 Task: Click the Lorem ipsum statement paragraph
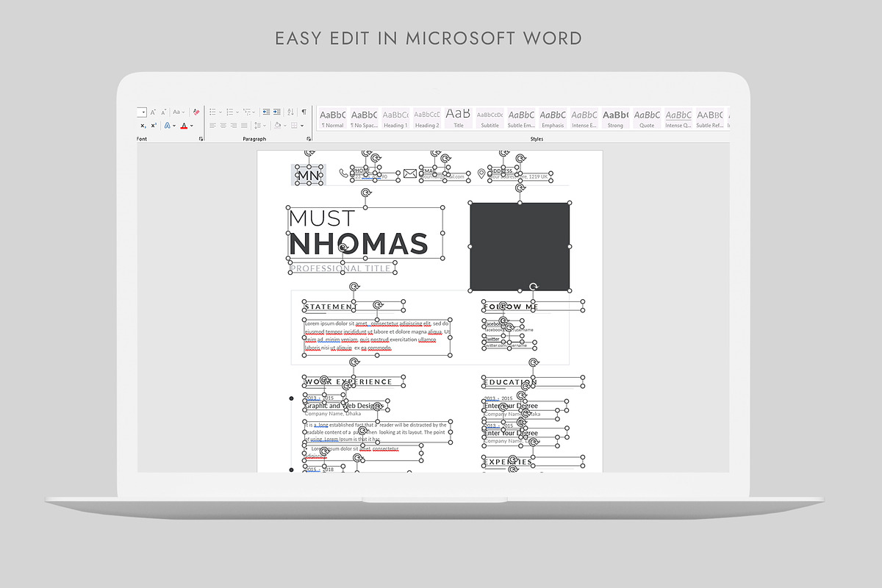point(377,336)
